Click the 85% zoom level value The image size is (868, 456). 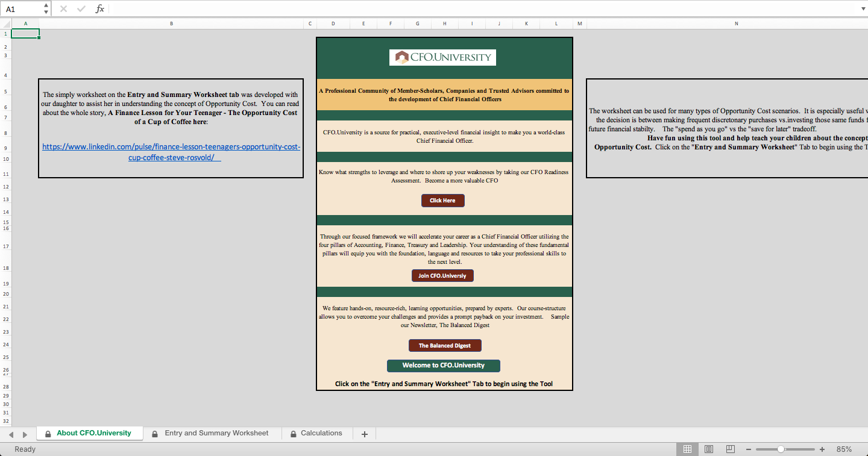click(844, 449)
